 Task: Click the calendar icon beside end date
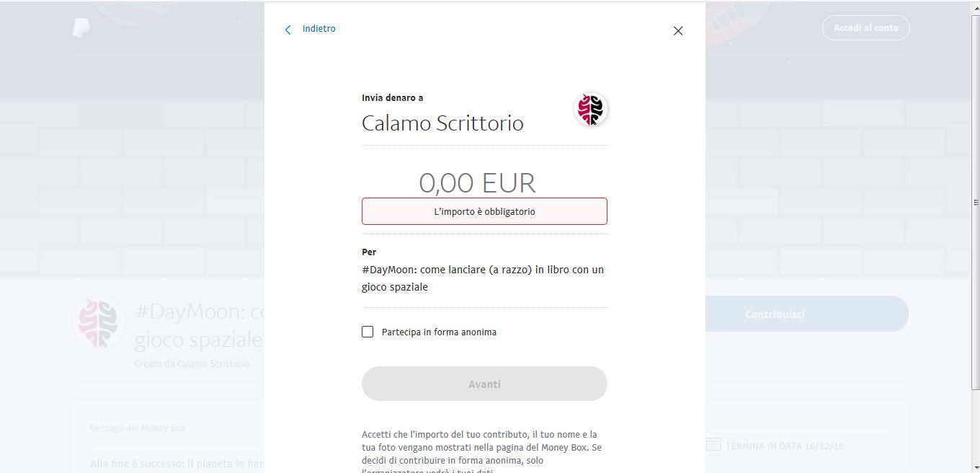coord(713,445)
